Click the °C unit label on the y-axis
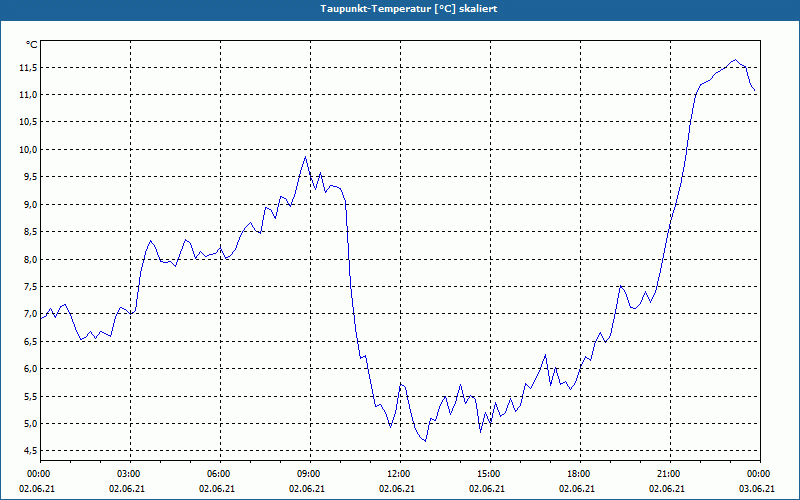The height and width of the screenshot is (500, 800). 32,45
